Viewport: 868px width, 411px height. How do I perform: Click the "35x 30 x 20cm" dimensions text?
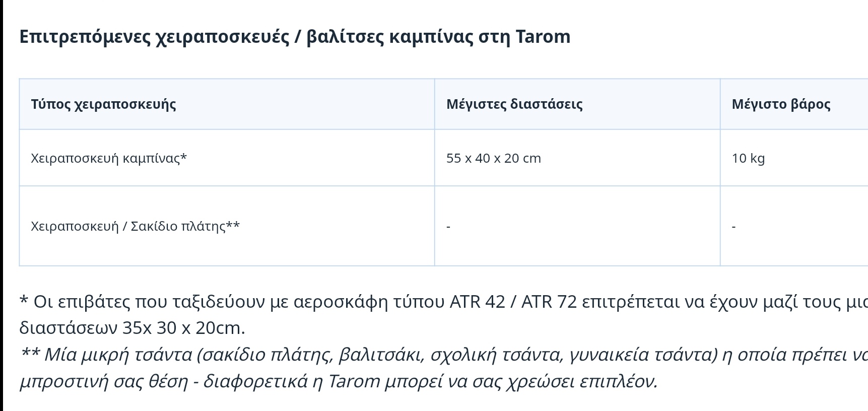182,328
